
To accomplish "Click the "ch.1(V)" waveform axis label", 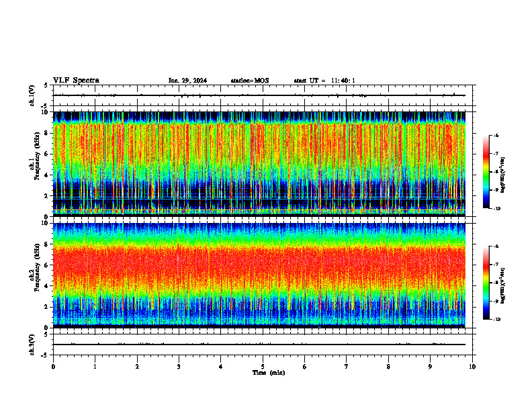I will pyautogui.click(x=32, y=95).
